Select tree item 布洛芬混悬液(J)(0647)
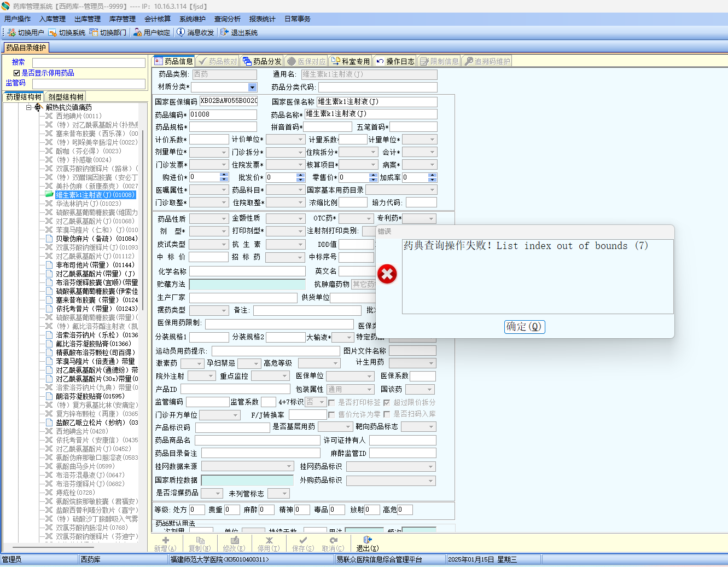This screenshot has width=728, height=567. [x=90, y=475]
